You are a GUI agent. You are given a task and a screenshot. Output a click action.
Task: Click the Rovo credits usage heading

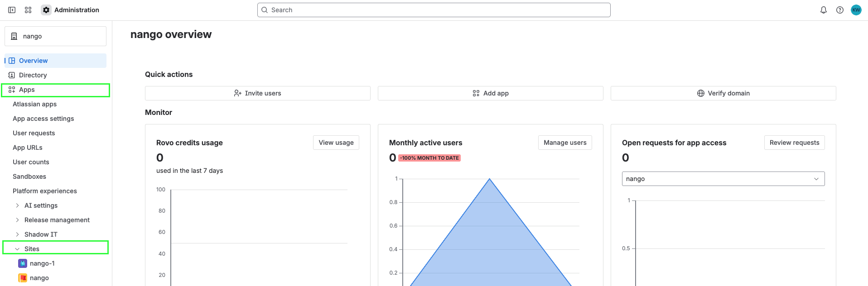point(189,143)
